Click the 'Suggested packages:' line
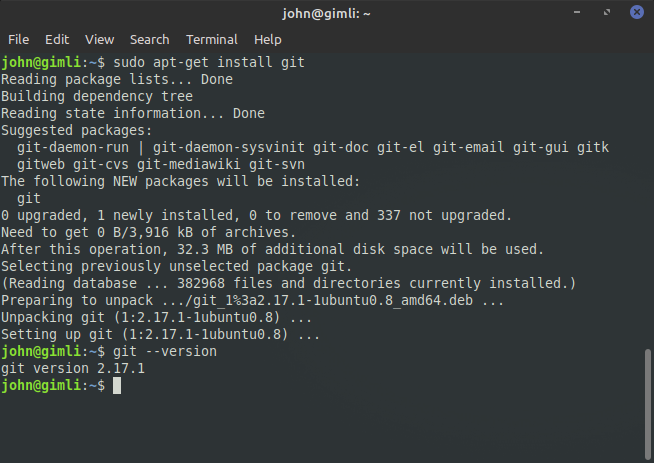 click(x=77, y=131)
